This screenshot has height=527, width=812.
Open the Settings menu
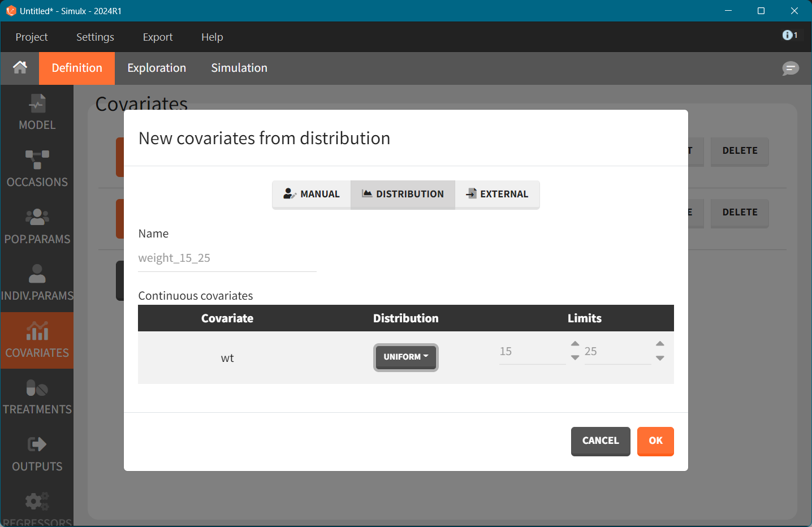pos(95,37)
